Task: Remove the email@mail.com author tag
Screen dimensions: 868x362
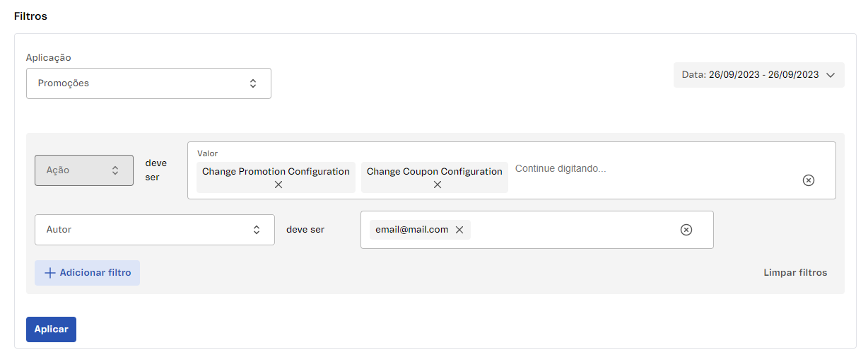Action: 459,230
